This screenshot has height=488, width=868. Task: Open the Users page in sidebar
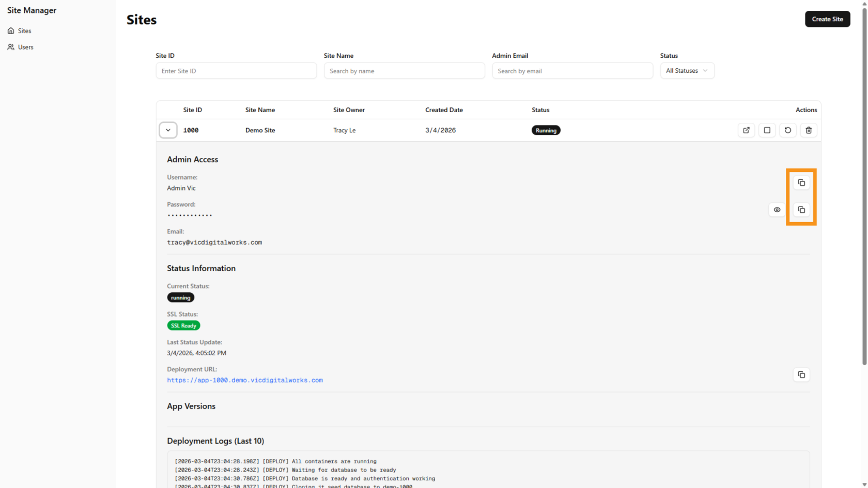tap(25, 47)
